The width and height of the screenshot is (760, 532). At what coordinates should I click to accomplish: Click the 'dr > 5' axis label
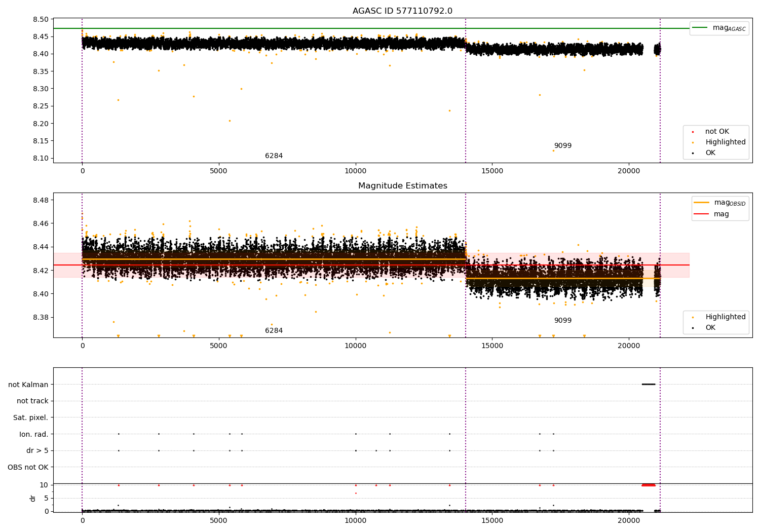click(37, 451)
